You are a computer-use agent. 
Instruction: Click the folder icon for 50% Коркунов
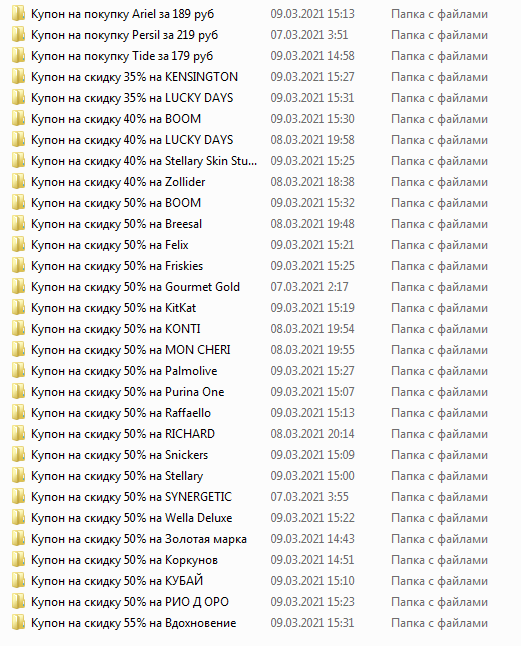19,560
